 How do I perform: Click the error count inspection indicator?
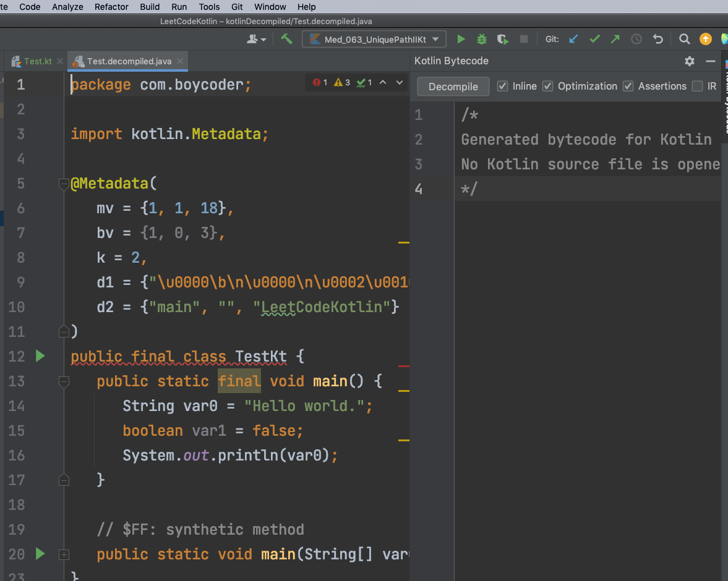click(x=320, y=82)
